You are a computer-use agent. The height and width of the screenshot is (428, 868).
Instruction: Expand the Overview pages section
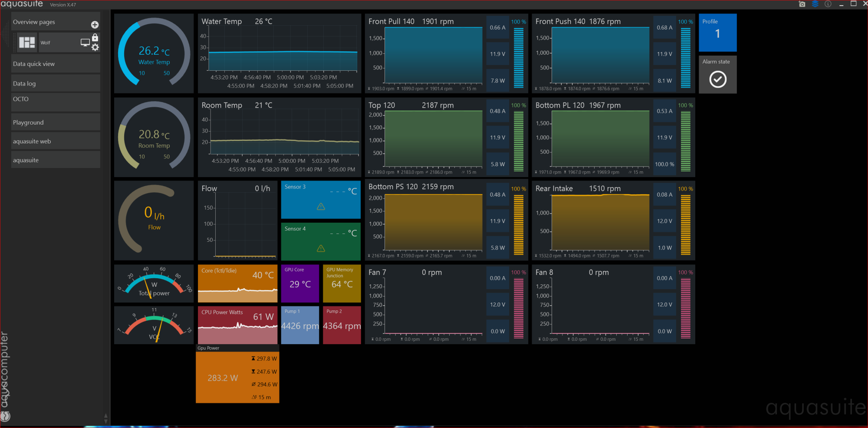click(x=56, y=22)
